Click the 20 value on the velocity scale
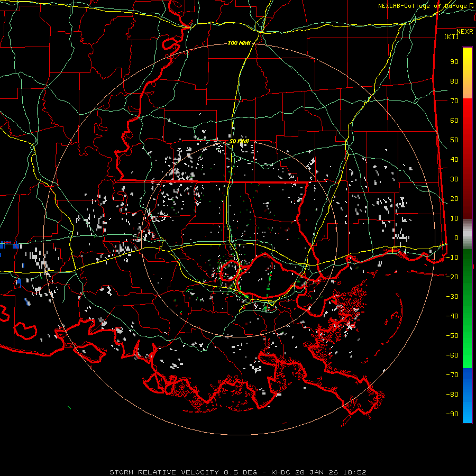Screen dimensions: 476x476 click(x=454, y=199)
